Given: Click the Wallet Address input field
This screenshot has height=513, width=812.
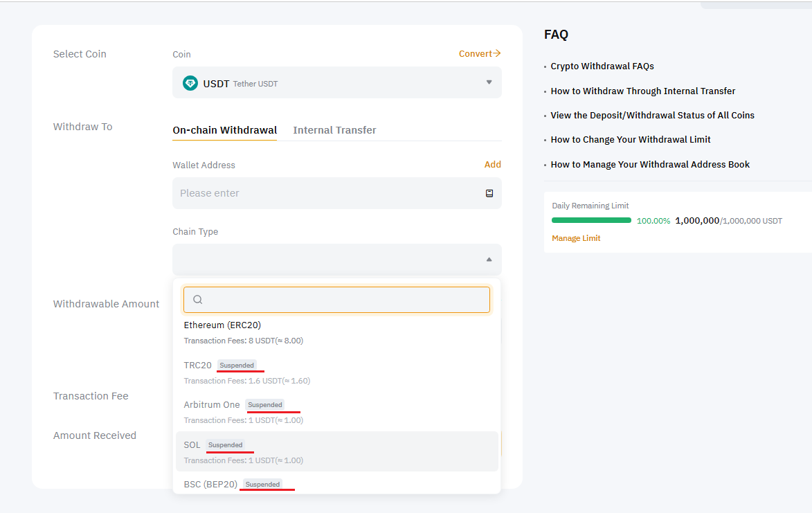Looking at the screenshot, I should tap(325, 193).
